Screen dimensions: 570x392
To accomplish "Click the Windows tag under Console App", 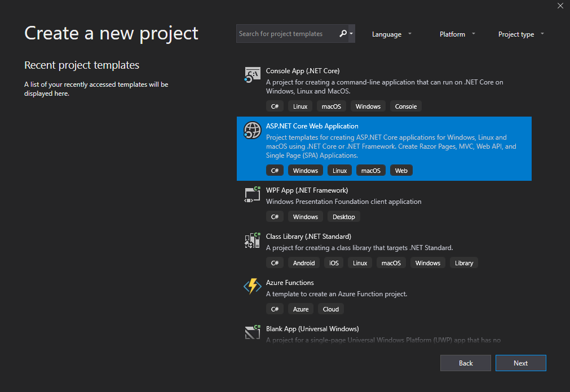I will (x=368, y=106).
